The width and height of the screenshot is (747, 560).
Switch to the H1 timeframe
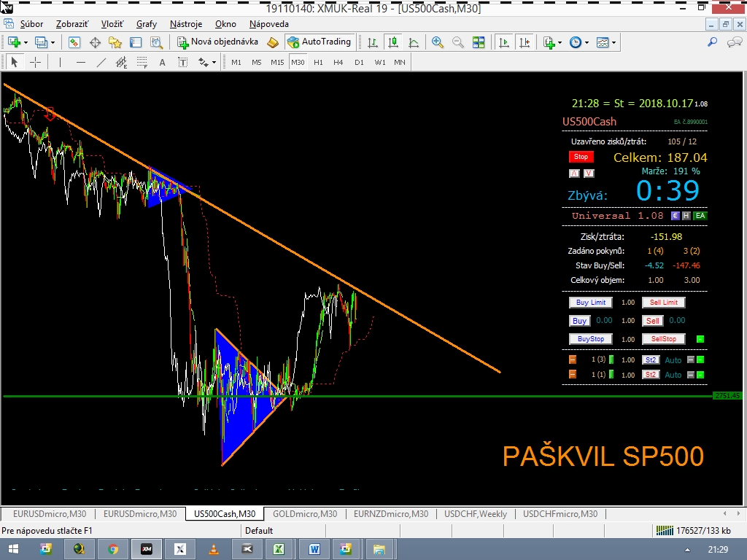[318, 62]
